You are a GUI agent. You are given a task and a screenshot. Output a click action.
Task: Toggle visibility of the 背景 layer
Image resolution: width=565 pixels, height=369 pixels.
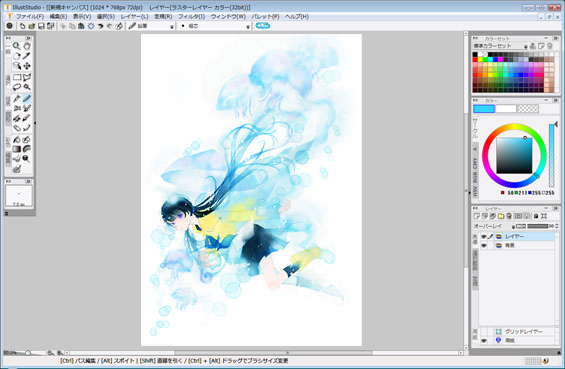(484, 246)
